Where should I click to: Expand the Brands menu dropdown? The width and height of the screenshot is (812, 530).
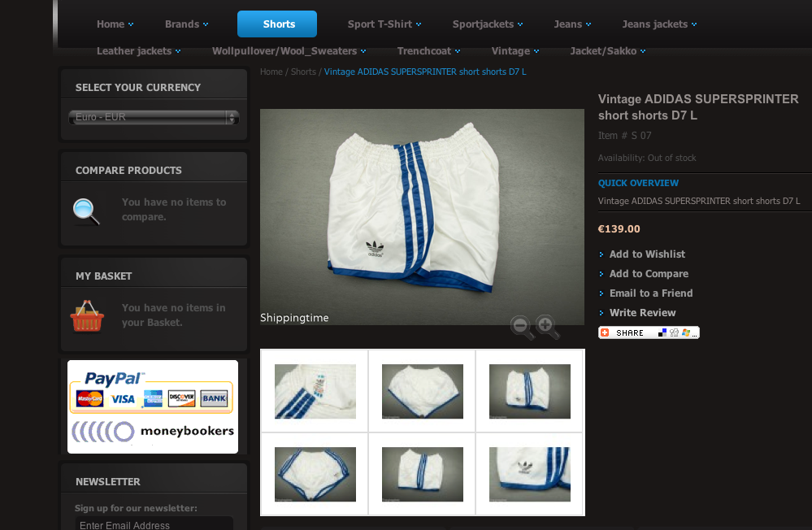coord(186,24)
